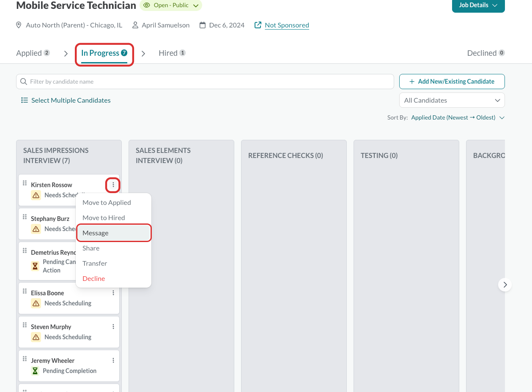Viewport: 532px width, 392px height.
Task: Click the warning icon on Kirsten Rossow's card
Action: (x=36, y=195)
